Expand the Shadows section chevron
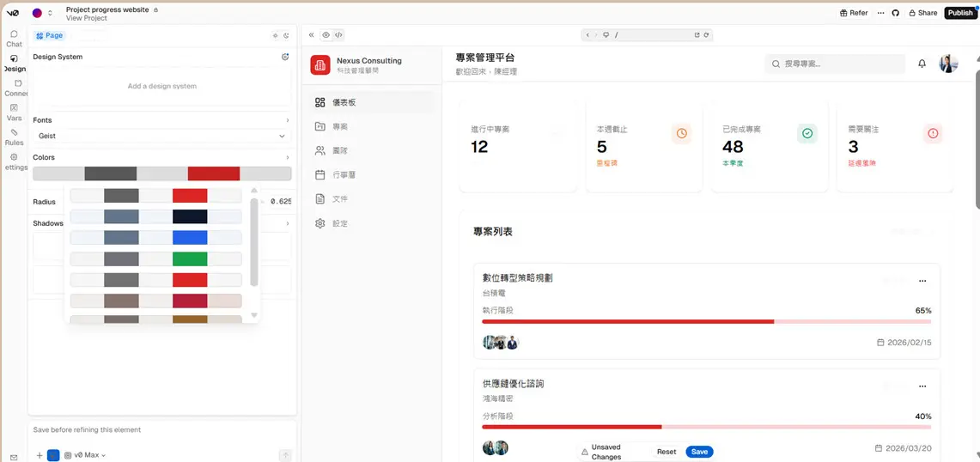 288,223
